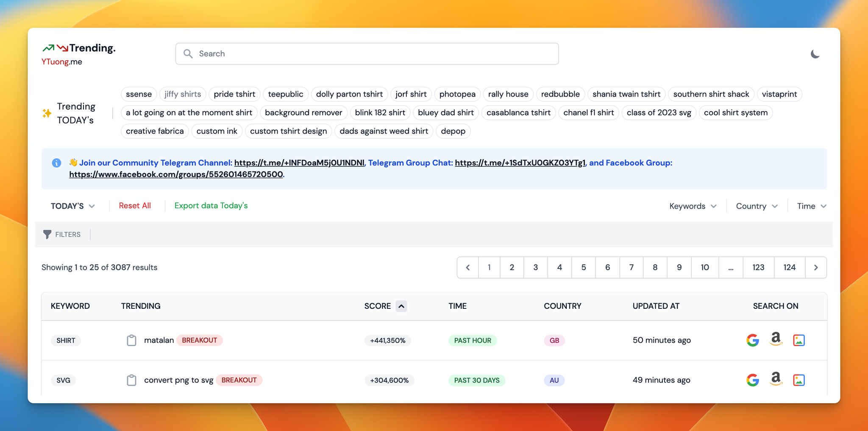Go to page 3 of results

click(536, 267)
